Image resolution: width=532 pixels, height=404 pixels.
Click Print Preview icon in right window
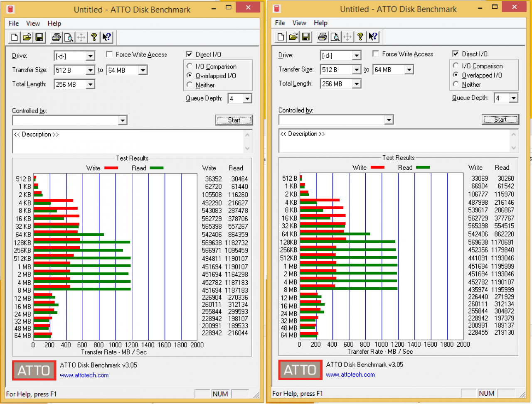pos(335,37)
